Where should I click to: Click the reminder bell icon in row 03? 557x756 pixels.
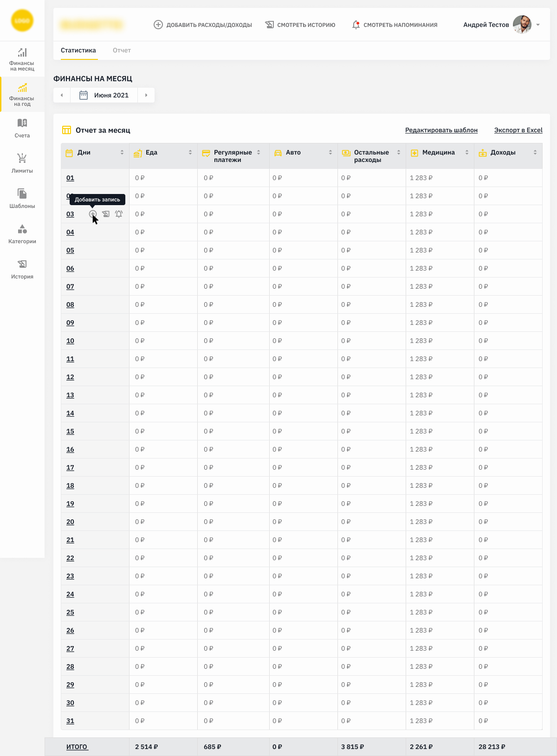(x=119, y=214)
